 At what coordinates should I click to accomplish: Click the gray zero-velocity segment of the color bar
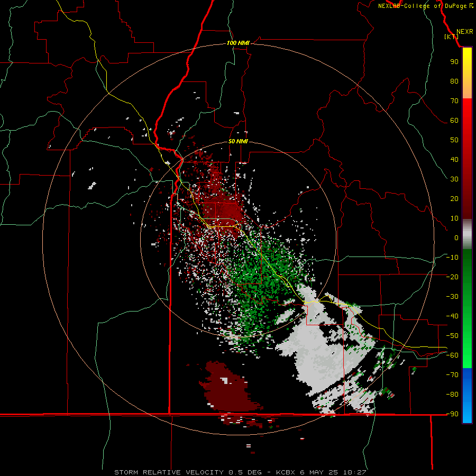[x=467, y=235]
